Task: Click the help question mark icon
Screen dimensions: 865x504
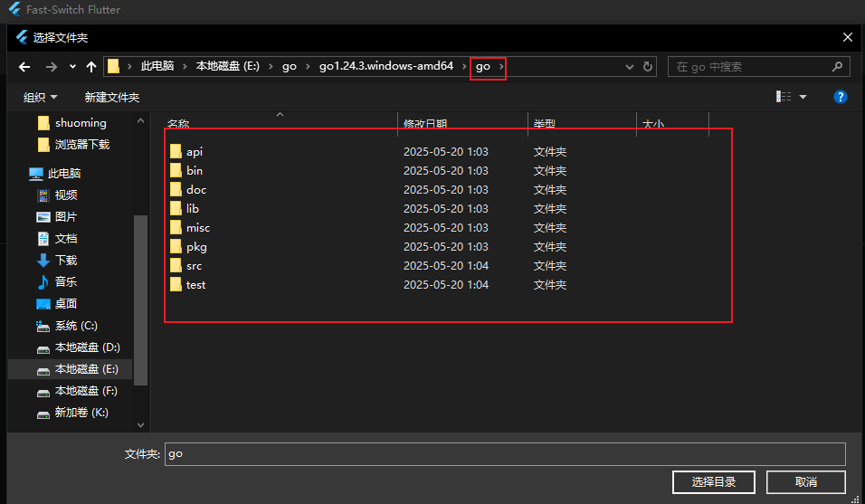Action: pyautogui.click(x=840, y=97)
